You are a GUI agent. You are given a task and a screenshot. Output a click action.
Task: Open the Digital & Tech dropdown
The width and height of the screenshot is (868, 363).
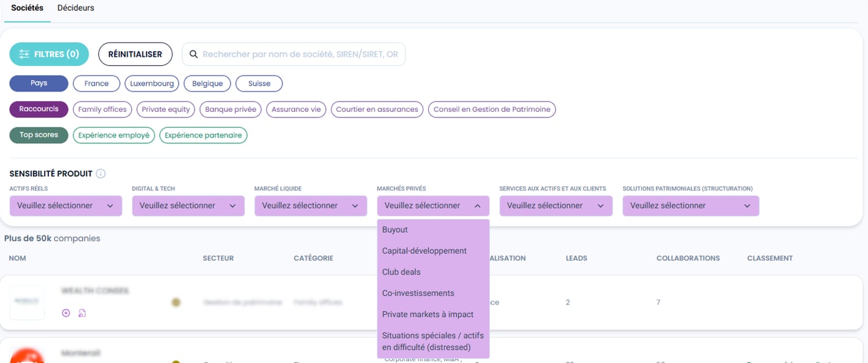[x=188, y=206]
